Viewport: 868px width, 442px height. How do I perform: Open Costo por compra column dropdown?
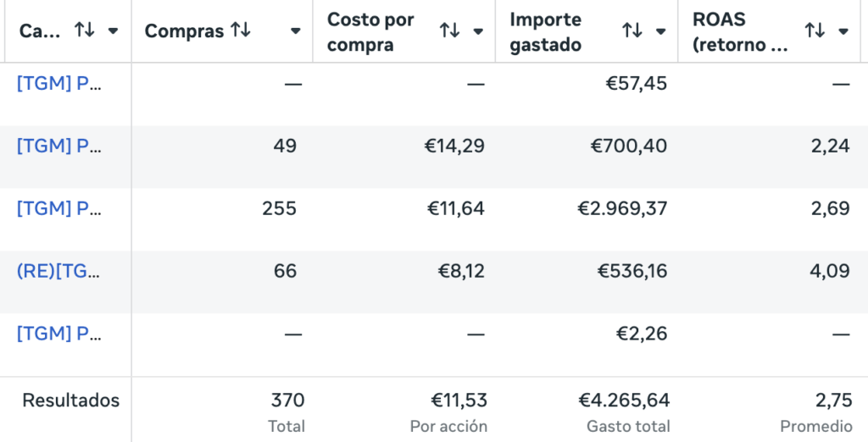[x=478, y=31]
